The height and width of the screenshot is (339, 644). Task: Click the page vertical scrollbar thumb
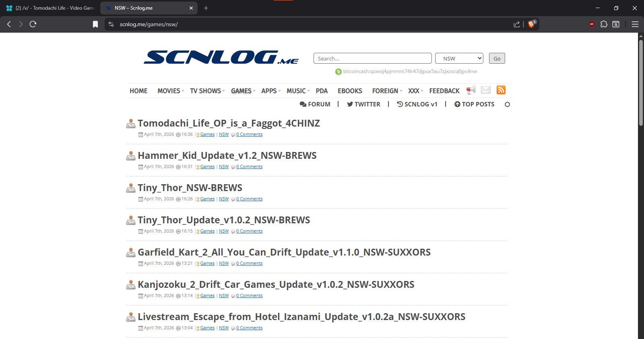pos(641,83)
